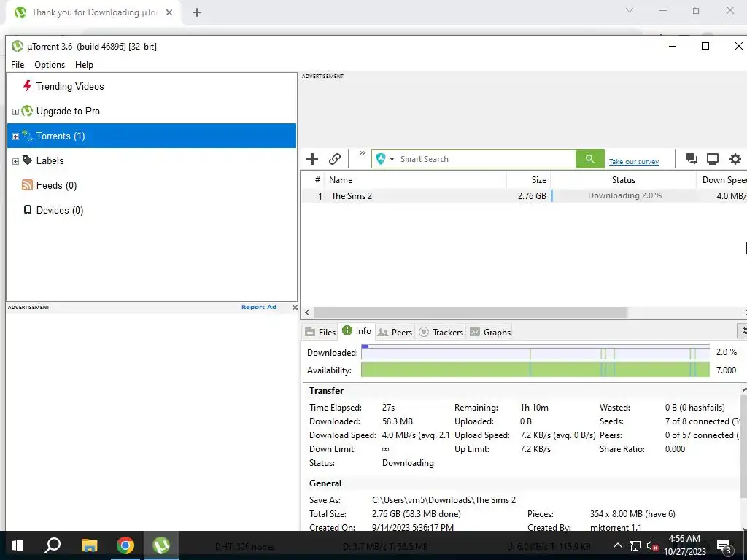Click the Add Torrent from URL link icon
747x560 pixels.
pos(335,158)
